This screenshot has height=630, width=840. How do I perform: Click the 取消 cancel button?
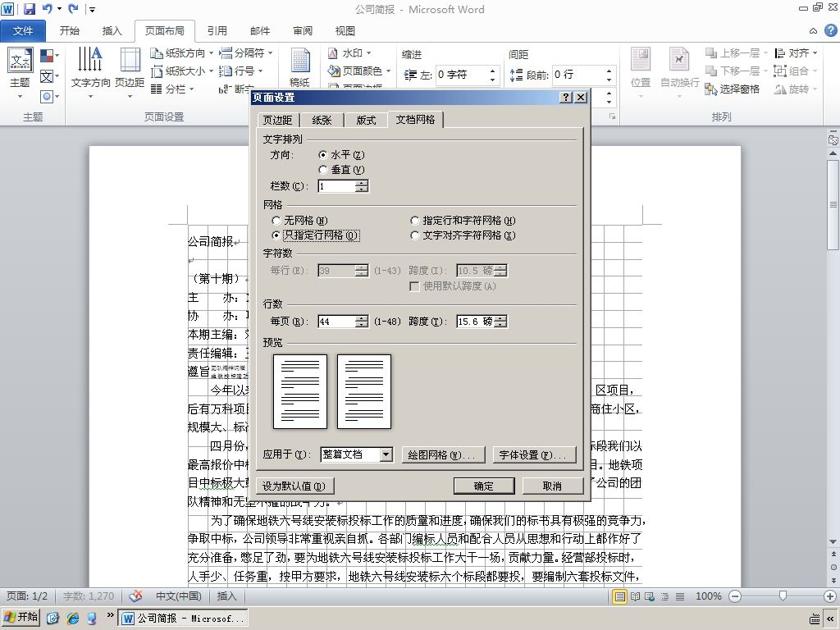552,486
